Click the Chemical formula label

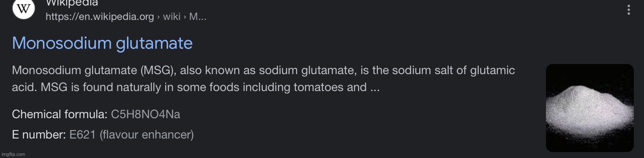coord(60,114)
